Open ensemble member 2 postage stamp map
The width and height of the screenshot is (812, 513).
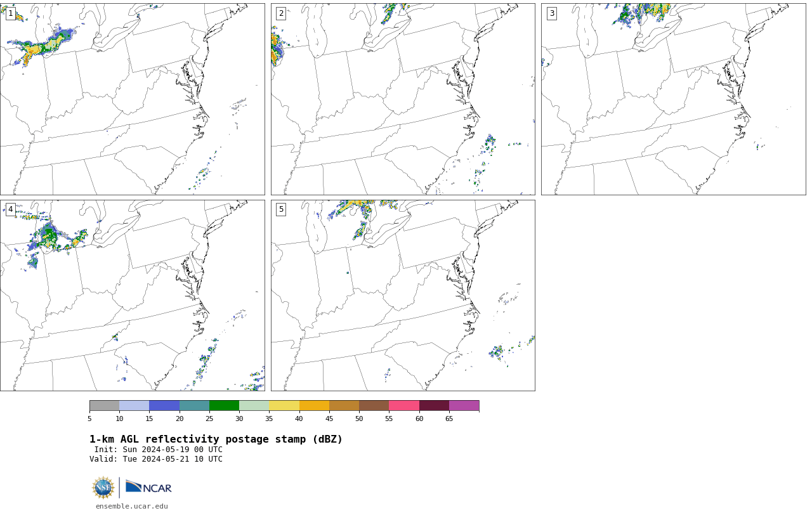(x=403, y=99)
